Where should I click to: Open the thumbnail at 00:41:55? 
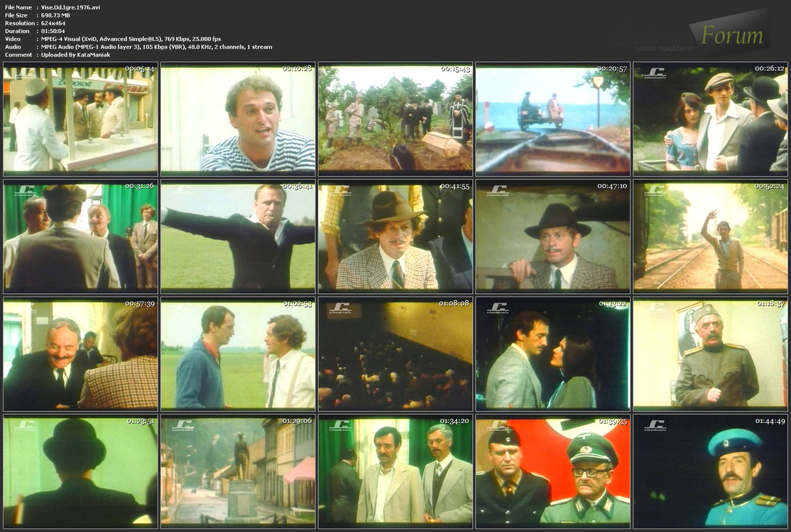coord(395,237)
